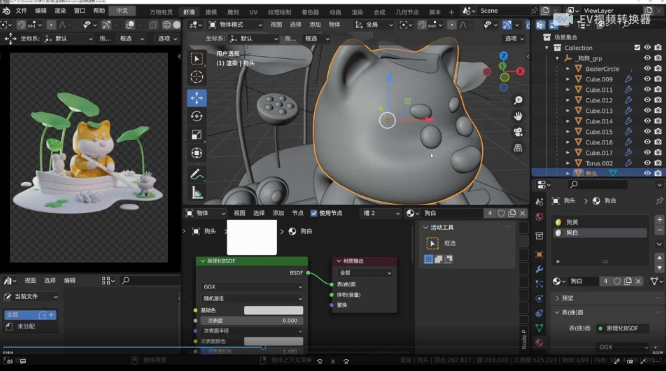Hide Cube.015 with its eye icon
The height and width of the screenshot is (371, 666).
point(647,131)
